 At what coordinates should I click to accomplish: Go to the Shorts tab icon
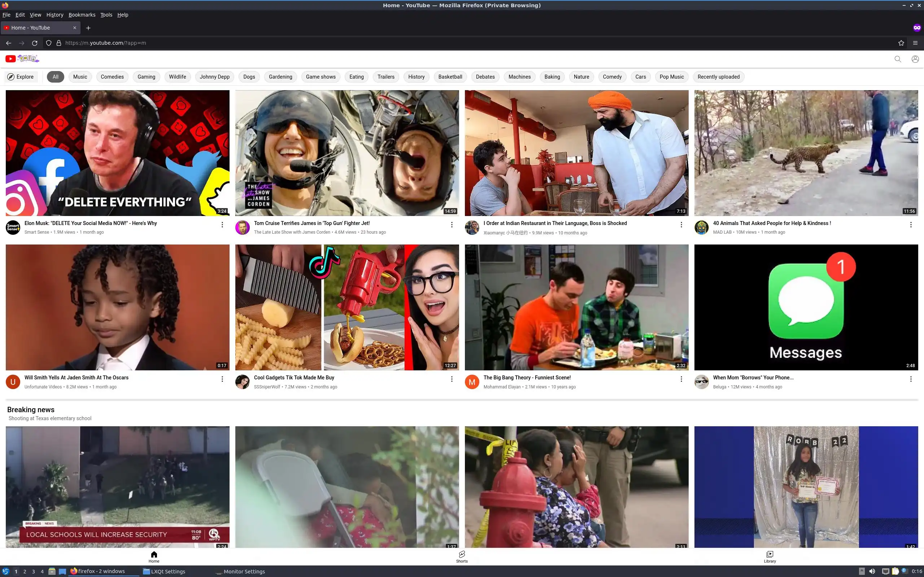point(462,556)
